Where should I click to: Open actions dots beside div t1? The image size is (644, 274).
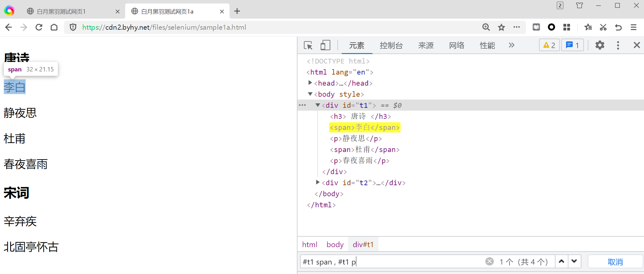[x=303, y=105]
